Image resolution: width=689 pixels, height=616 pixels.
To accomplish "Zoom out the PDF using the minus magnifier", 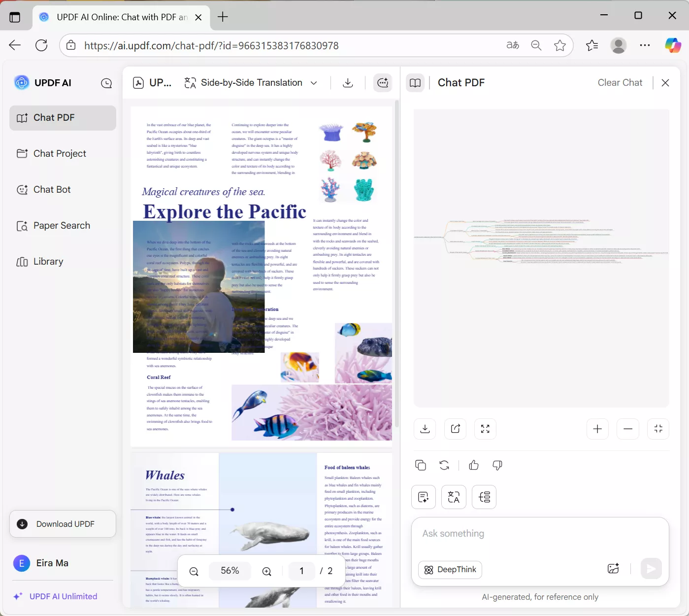I will (x=194, y=571).
